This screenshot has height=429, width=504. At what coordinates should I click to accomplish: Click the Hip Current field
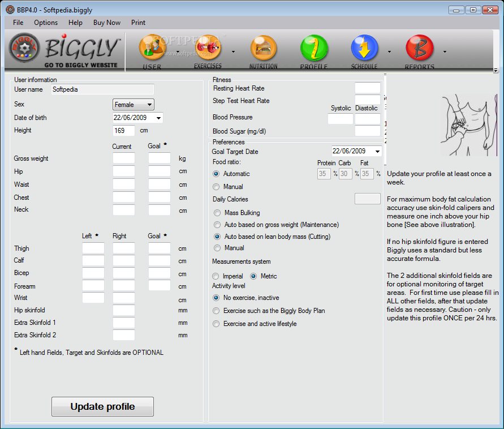click(124, 171)
